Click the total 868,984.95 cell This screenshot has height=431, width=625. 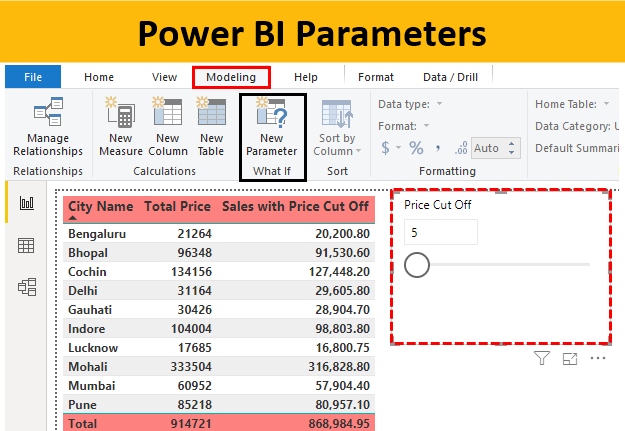[x=339, y=423]
